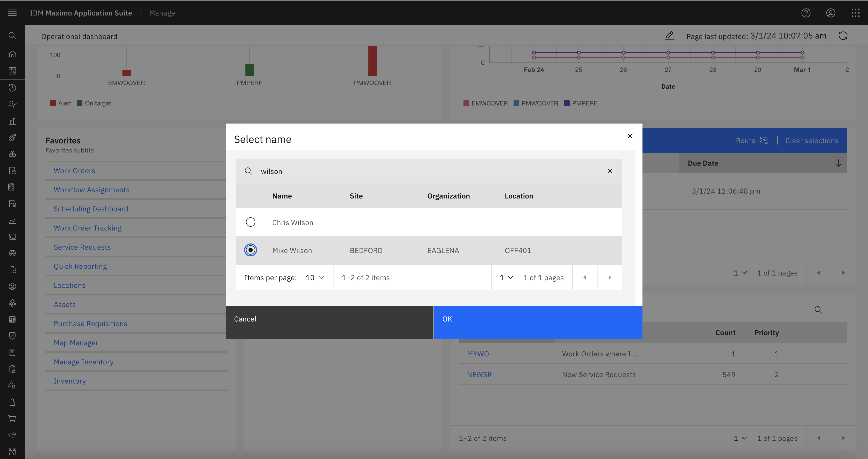Select the Chris Wilson radio button
868x459 pixels.
click(250, 222)
